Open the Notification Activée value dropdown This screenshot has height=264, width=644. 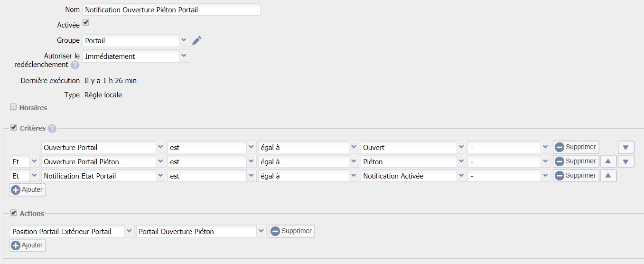[x=460, y=176]
